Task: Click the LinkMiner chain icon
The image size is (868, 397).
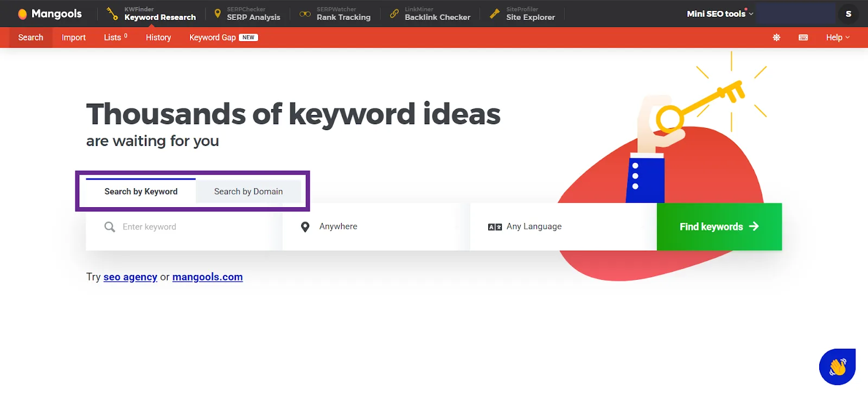Action: coord(394,14)
